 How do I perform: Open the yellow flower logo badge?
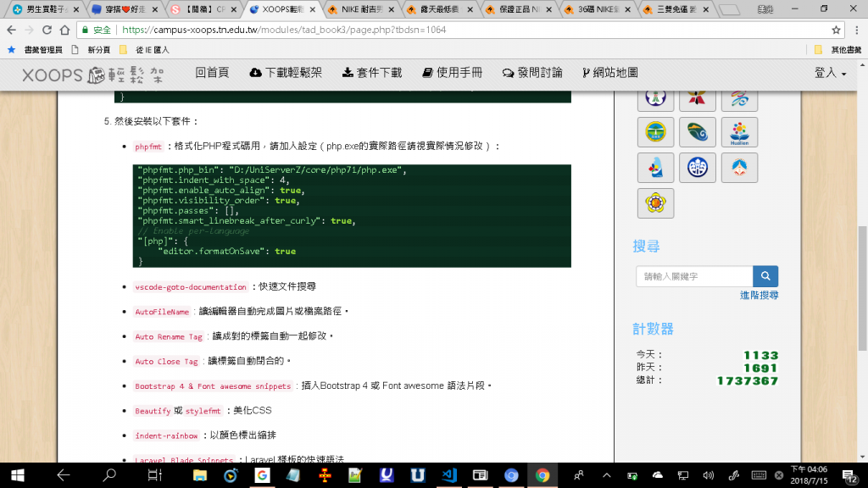pyautogui.click(x=655, y=203)
